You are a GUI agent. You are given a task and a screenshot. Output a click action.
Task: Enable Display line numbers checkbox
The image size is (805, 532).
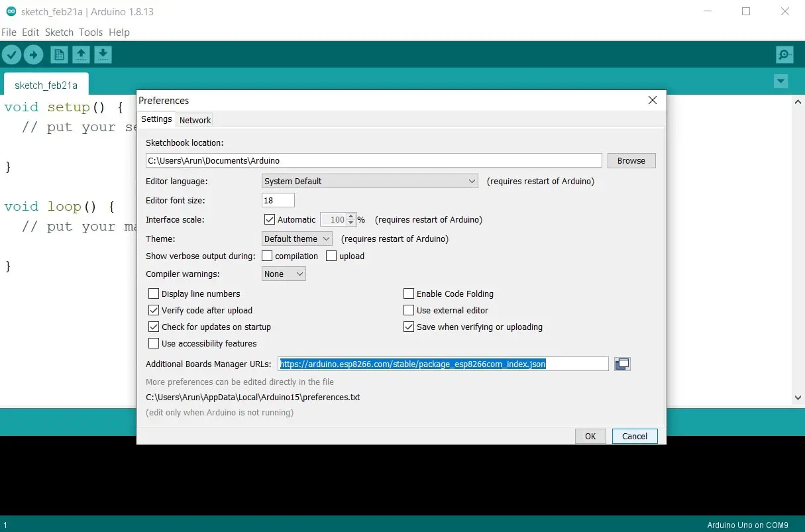[154, 293]
